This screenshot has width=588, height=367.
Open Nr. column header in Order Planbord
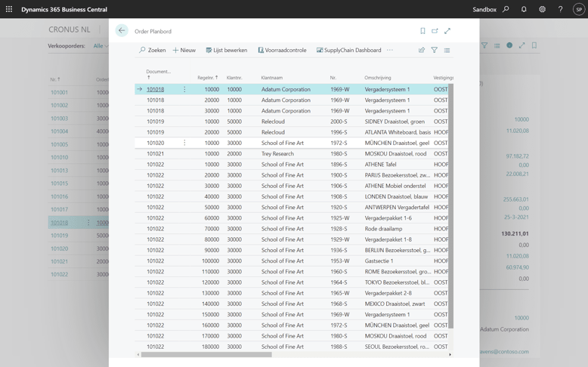(x=333, y=78)
